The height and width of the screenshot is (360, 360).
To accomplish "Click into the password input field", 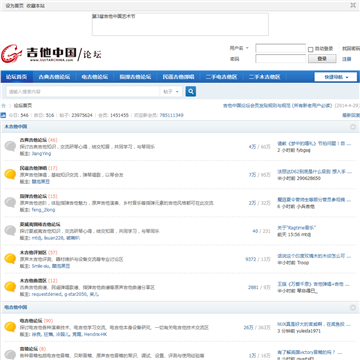I will click(280, 59).
